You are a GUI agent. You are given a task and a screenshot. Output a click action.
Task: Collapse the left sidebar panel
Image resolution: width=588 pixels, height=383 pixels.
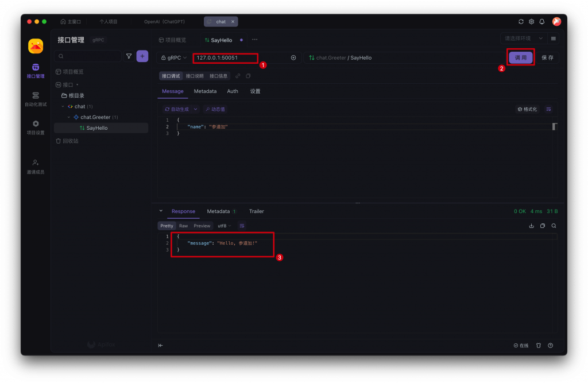tap(161, 346)
